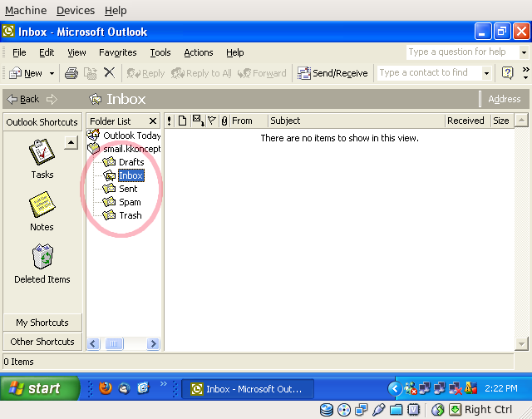Image resolution: width=532 pixels, height=419 pixels.
Task: Select the Drafts folder
Action: coord(131,162)
